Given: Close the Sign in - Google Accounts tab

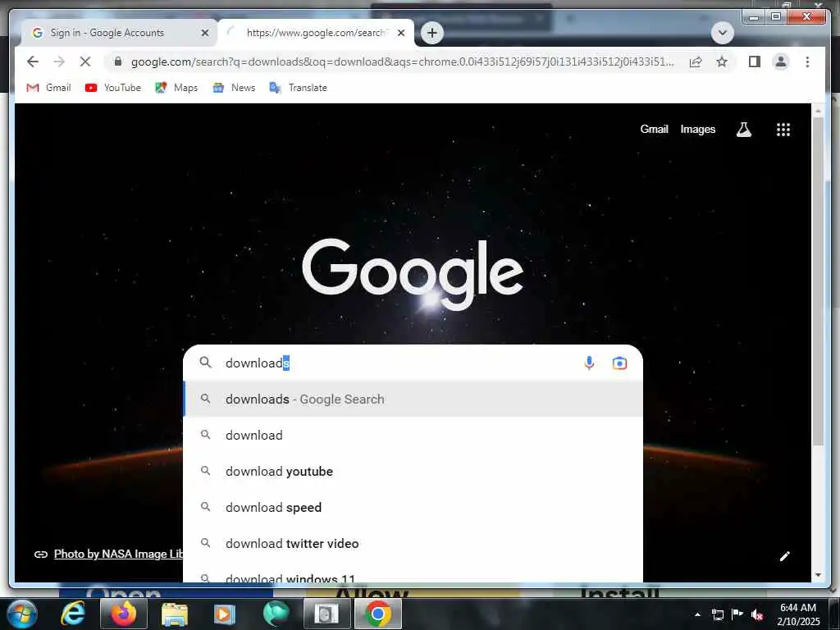Looking at the screenshot, I should 204,33.
